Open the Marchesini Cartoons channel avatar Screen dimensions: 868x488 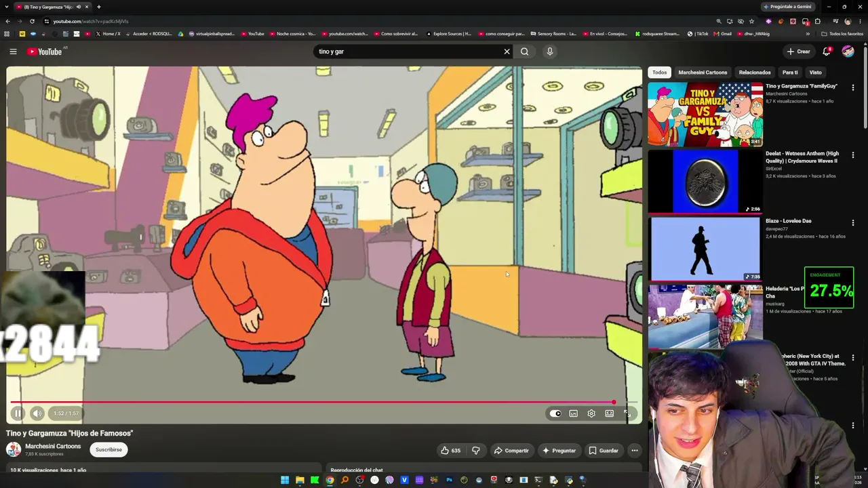(x=14, y=449)
